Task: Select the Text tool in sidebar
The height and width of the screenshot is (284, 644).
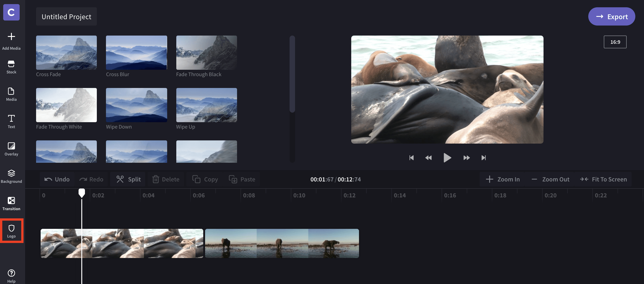Action: (11, 121)
